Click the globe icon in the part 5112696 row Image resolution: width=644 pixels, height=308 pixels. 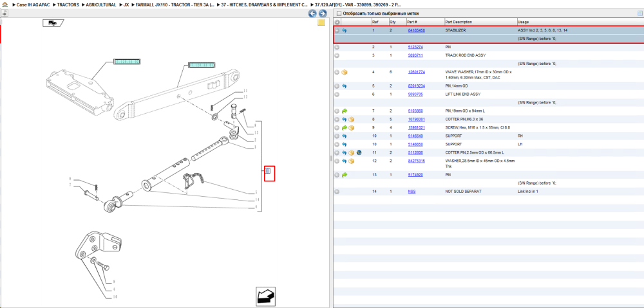pos(359,152)
